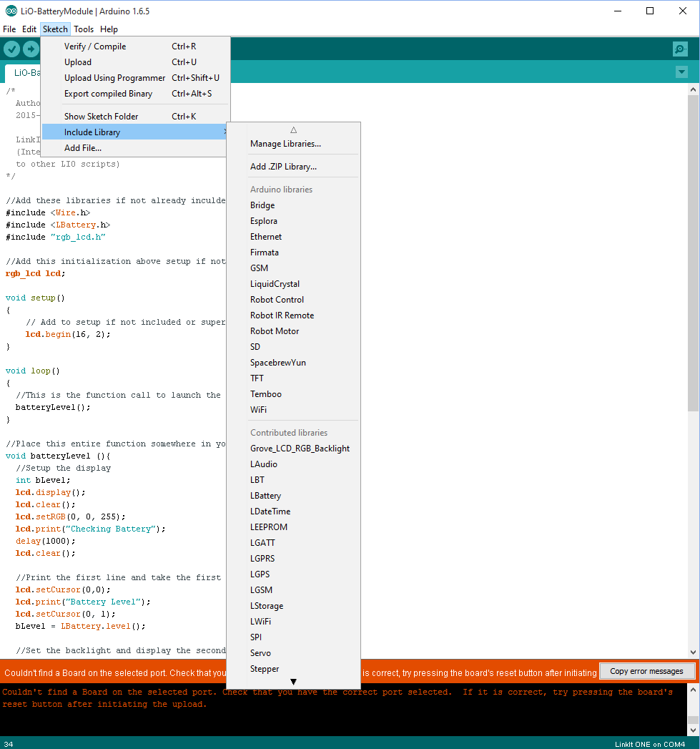
Task: Include the Firmata library
Action: [293, 253]
